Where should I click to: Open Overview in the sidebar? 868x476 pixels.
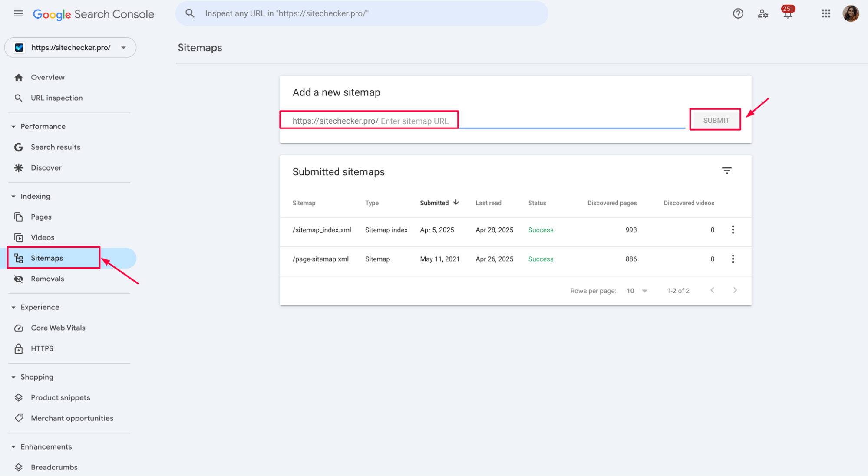(48, 78)
